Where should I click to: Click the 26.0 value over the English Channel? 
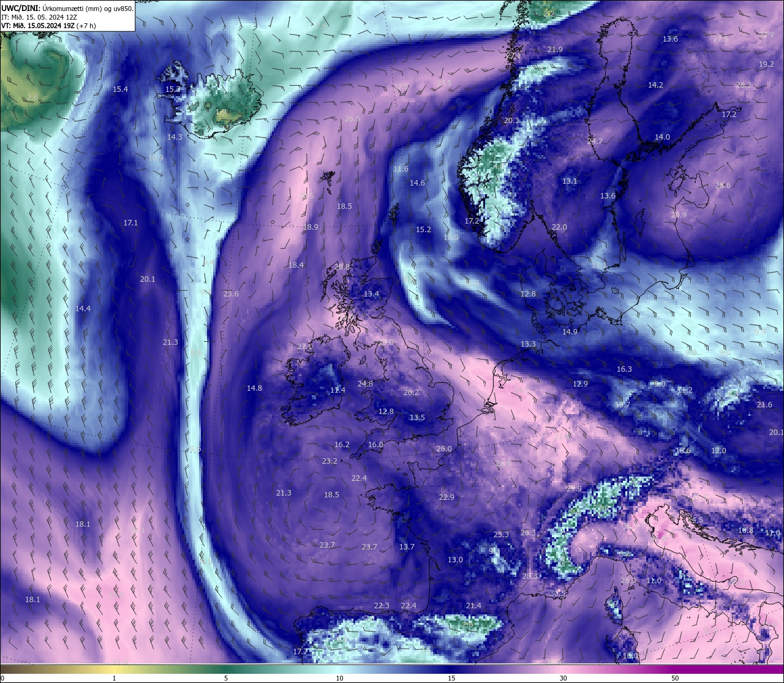pyautogui.click(x=444, y=449)
